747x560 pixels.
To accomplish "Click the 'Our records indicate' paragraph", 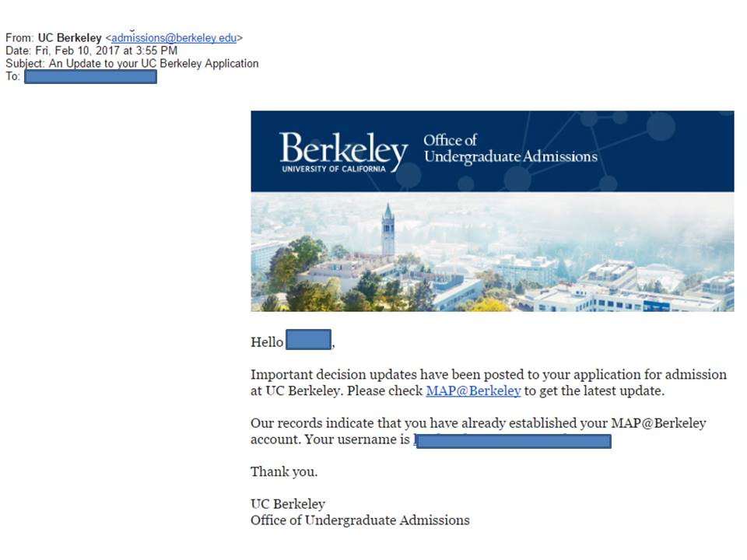I will [x=478, y=424].
